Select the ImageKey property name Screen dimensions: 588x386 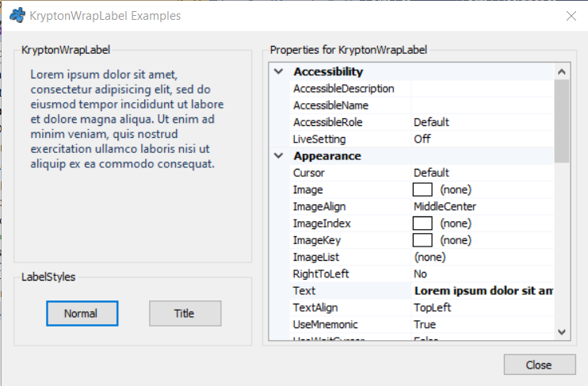pyautogui.click(x=317, y=240)
